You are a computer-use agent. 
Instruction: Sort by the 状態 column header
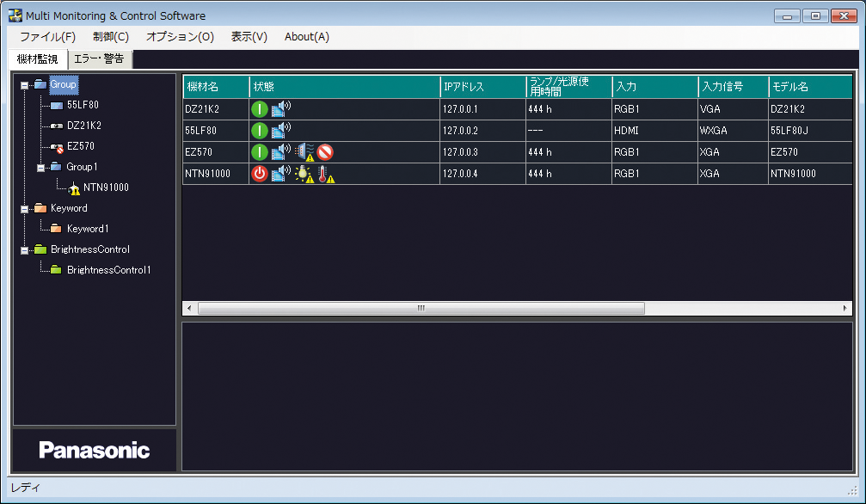[x=345, y=87]
